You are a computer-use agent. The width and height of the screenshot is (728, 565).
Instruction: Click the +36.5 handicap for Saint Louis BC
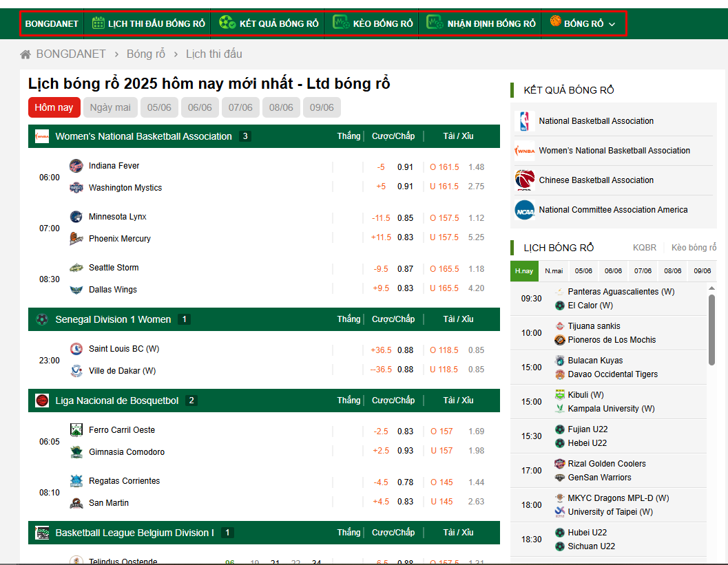[x=381, y=350]
